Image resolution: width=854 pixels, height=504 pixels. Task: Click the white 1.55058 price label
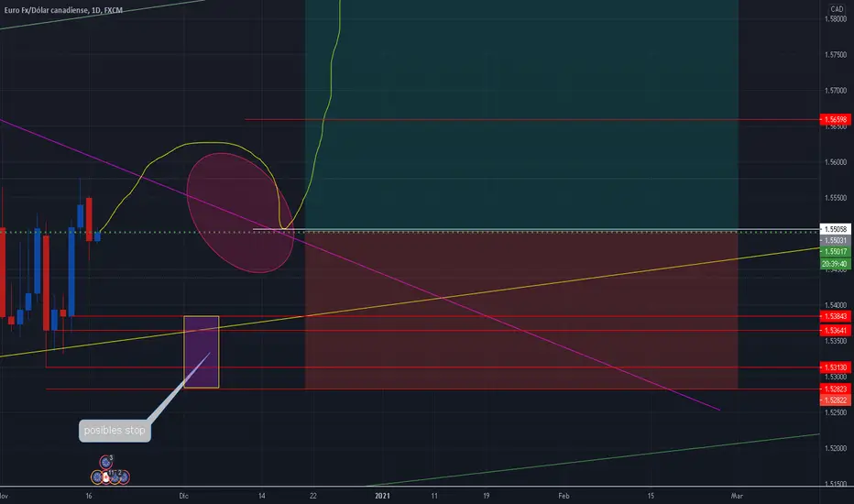click(835, 229)
